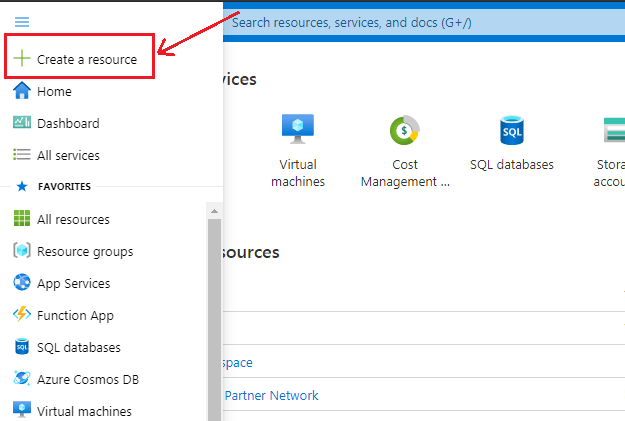
Task: Click the Home house icon
Action: (x=22, y=90)
